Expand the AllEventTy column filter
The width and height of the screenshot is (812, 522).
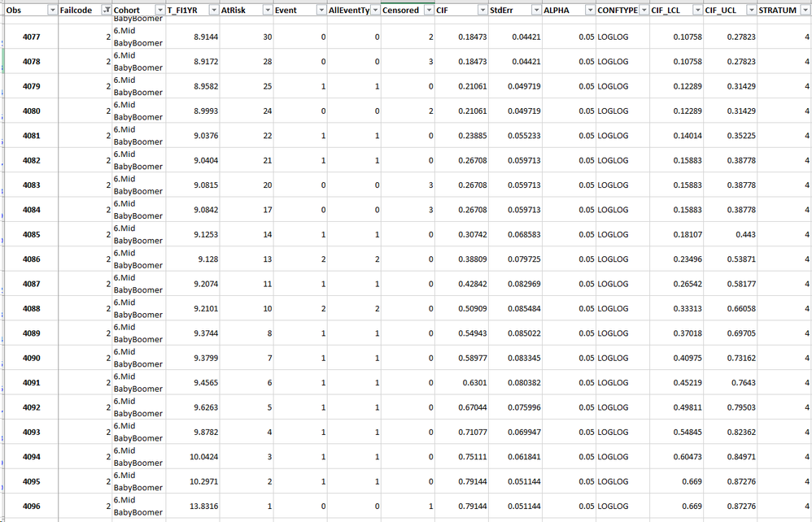click(375, 10)
